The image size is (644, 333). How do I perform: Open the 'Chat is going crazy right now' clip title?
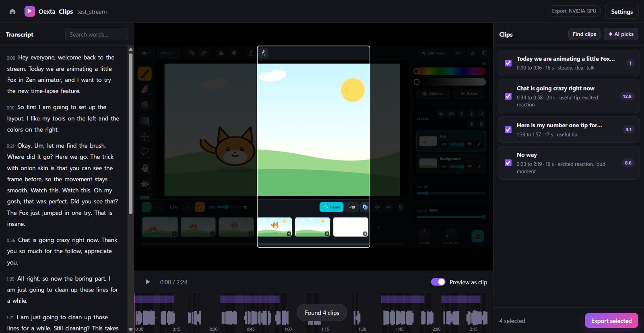555,88
